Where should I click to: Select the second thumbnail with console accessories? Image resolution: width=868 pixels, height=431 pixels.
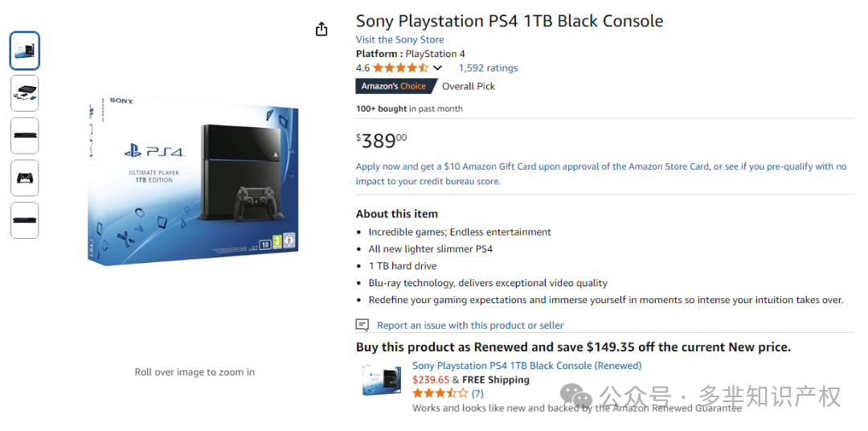[x=24, y=93]
